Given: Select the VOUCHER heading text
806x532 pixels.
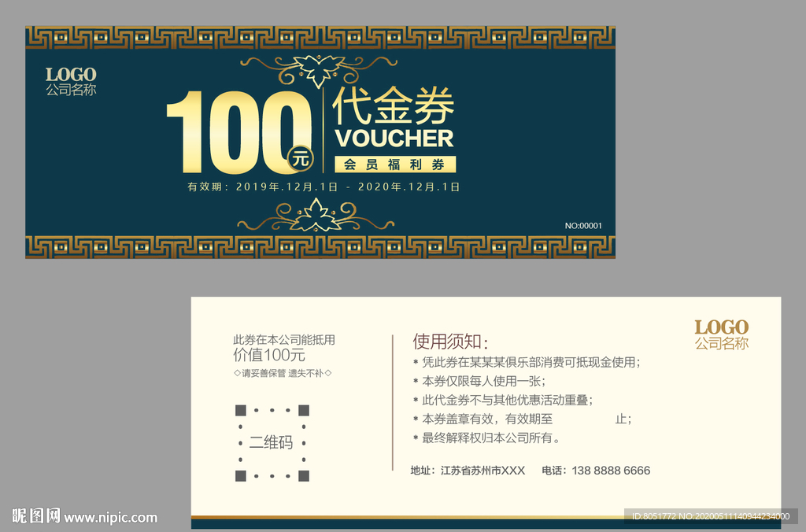Looking at the screenshot, I should click(x=394, y=139).
